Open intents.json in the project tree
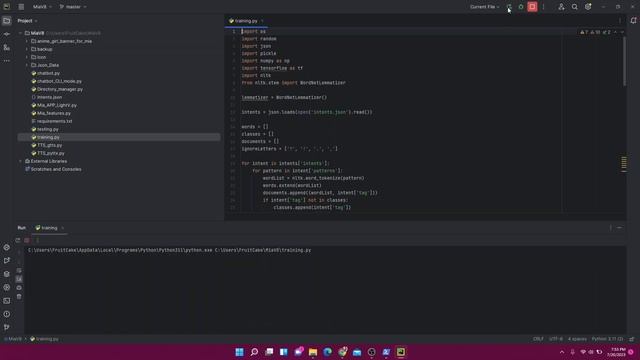Viewport: 640px width, 360px height. 47,97
